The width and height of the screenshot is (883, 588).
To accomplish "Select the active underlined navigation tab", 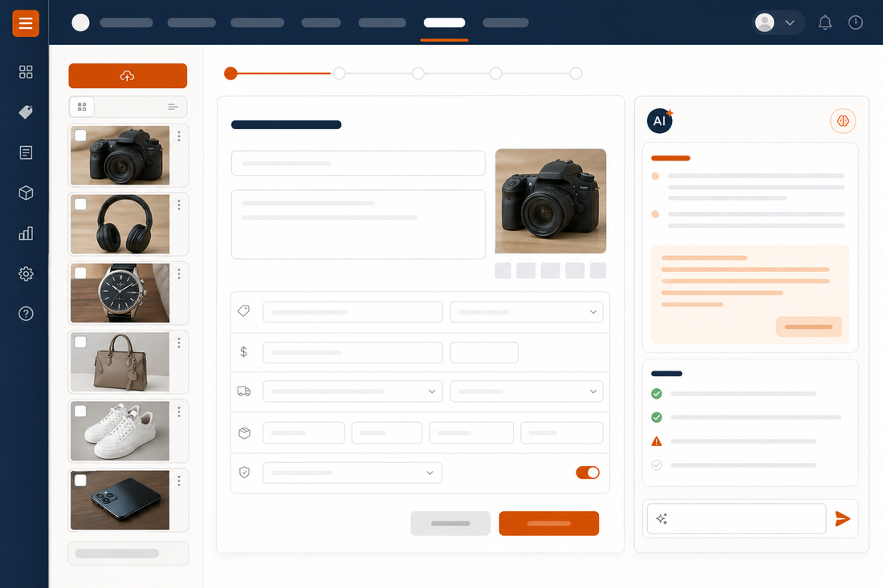I will point(444,22).
